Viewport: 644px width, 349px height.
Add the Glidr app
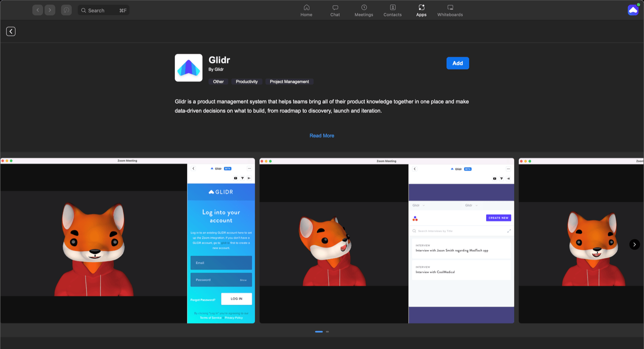coord(458,63)
